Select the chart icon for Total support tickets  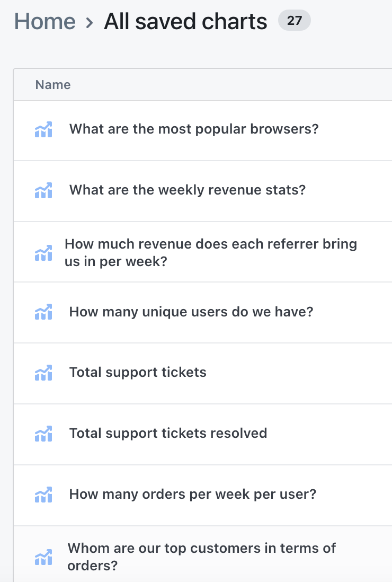[x=43, y=373]
